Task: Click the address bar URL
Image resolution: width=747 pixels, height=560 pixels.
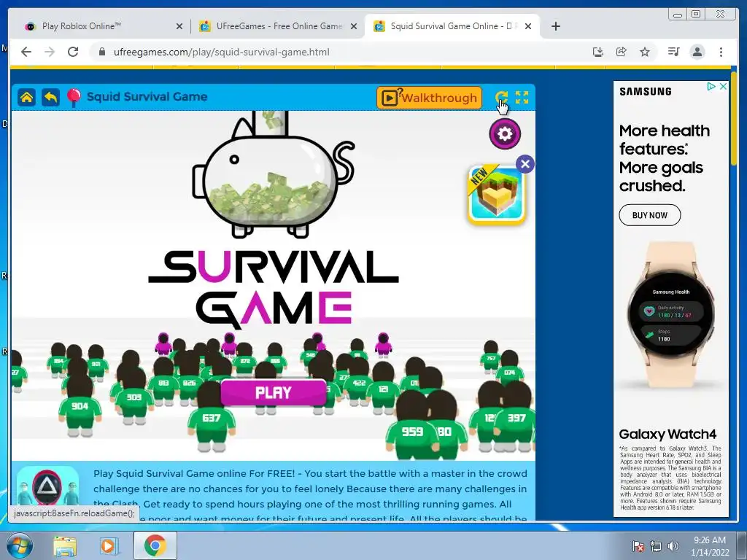Action: coord(222,52)
